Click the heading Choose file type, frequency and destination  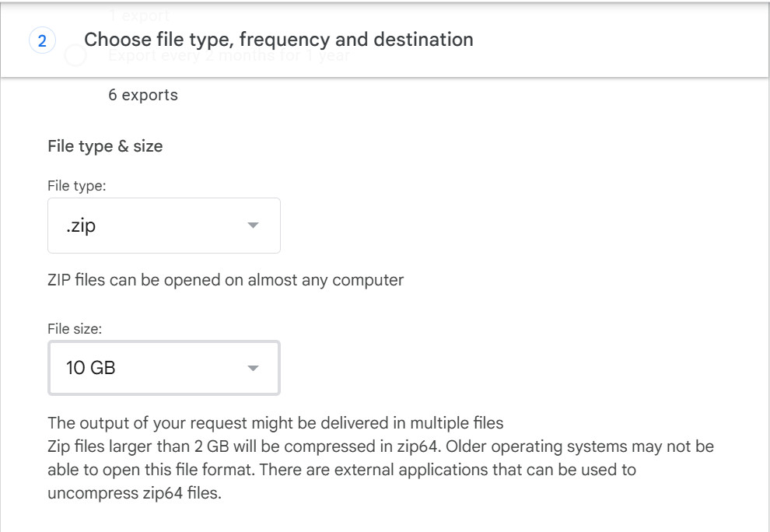280,40
